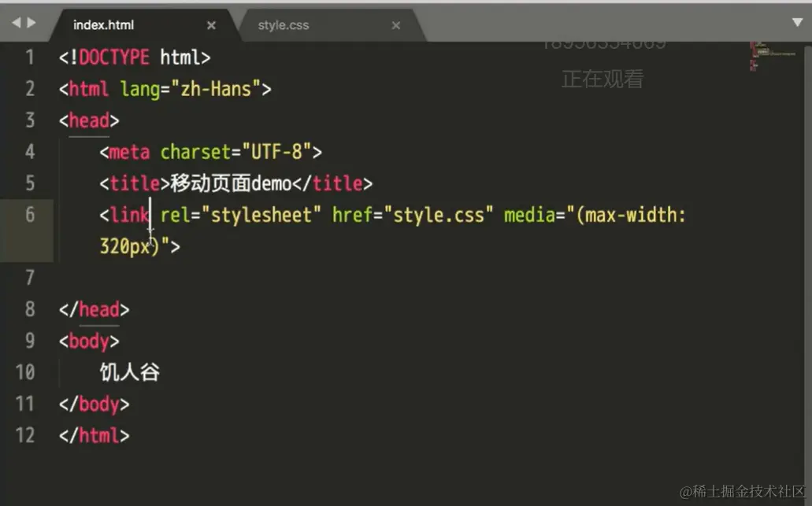Go to previous tab with left arrow

tap(16, 22)
